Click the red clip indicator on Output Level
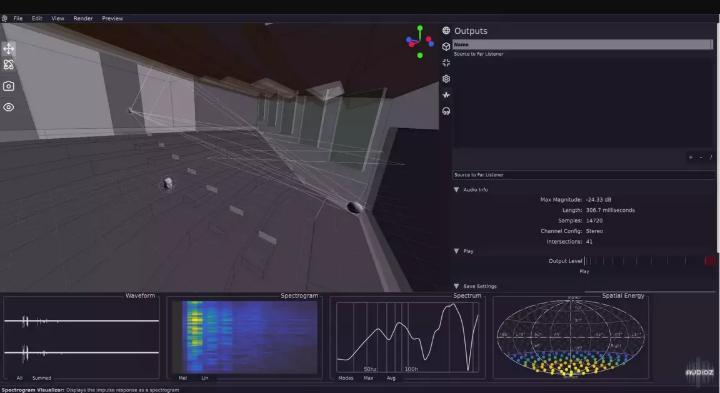 click(710, 261)
